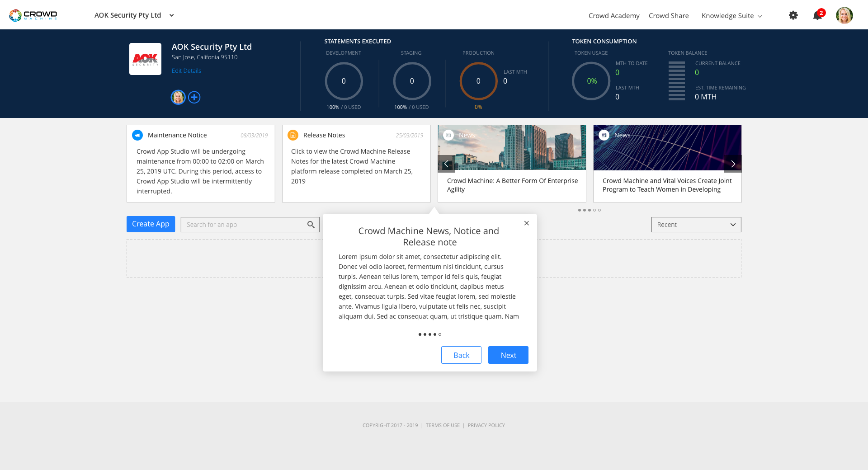868x470 pixels.
Task: Click the token balance bar indicator
Action: click(x=677, y=81)
